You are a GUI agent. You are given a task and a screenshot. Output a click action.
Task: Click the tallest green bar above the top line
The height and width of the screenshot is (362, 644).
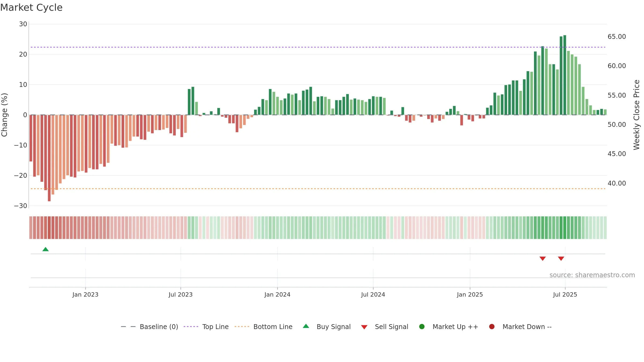coord(565,75)
